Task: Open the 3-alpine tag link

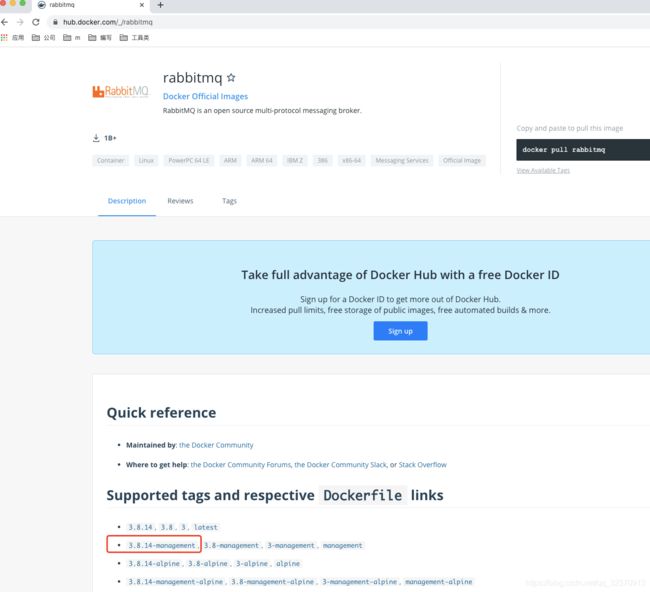Action: (252, 564)
